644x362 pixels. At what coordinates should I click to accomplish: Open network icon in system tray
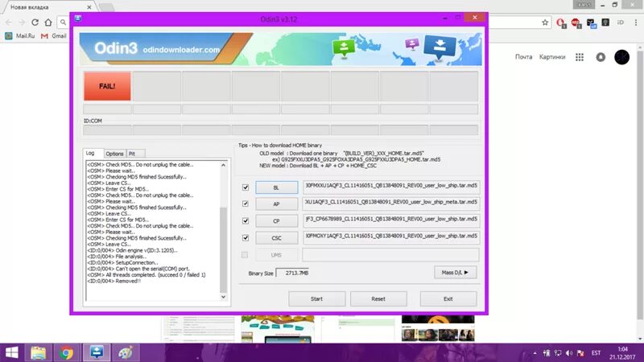click(x=558, y=353)
